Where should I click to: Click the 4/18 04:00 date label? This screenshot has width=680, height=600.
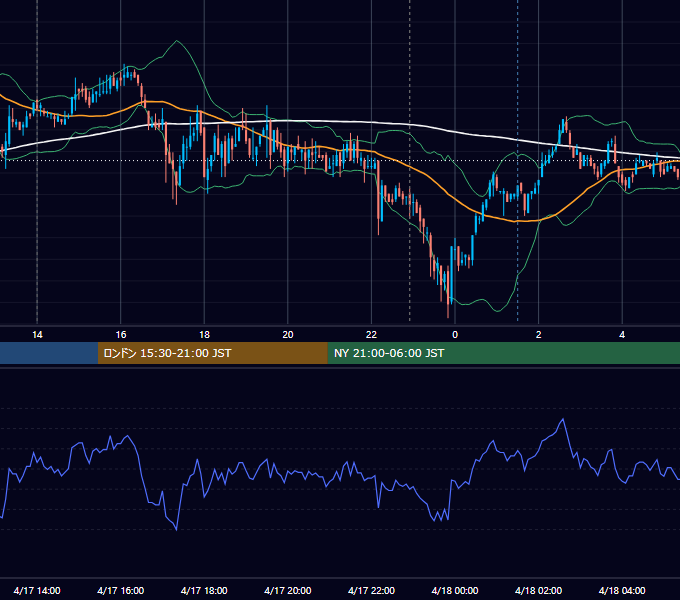(622, 590)
